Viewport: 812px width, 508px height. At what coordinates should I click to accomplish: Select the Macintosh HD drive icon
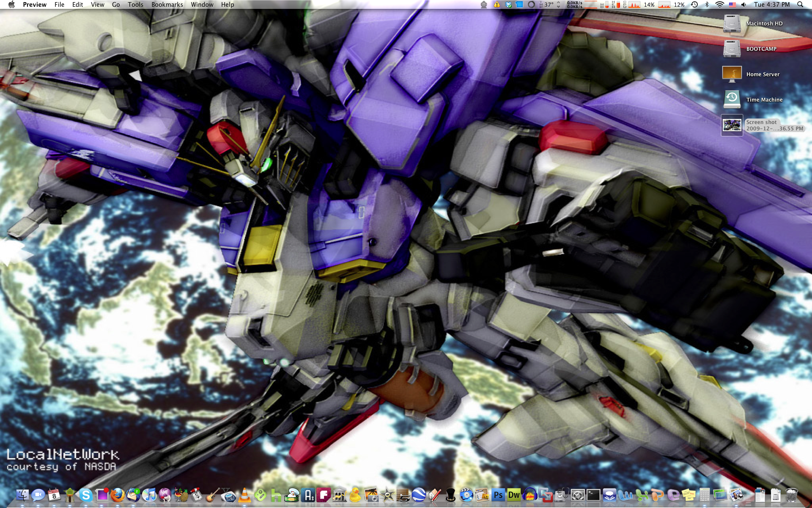pos(732,23)
